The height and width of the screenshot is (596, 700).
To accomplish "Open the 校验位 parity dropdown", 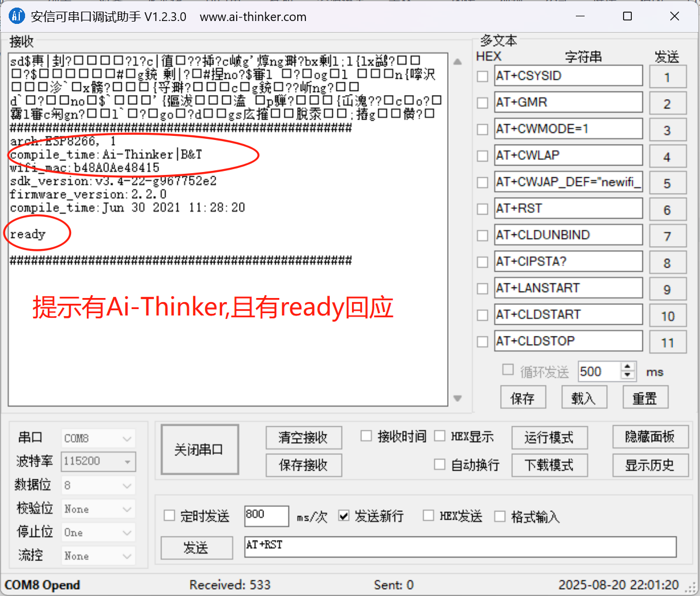I will tap(98, 509).
